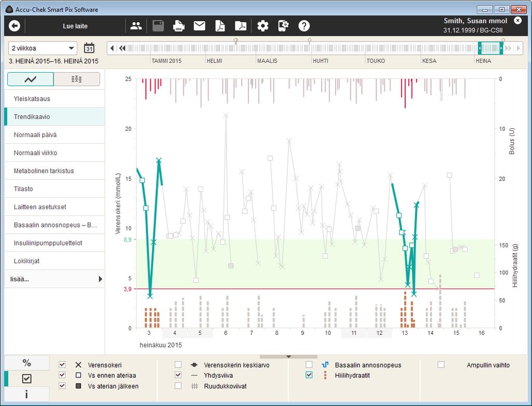Close Susan Smith patient record
This screenshot has width=532, height=406.
coord(518,20)
